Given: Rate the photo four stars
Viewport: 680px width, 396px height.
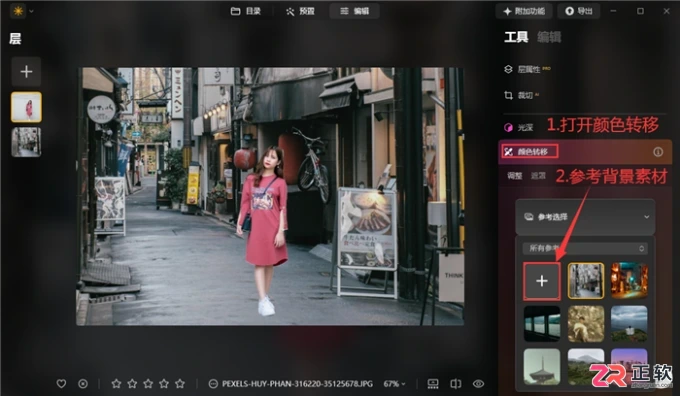Looking at the screenshot, I should pyautogui.click(x=164, y=384).
